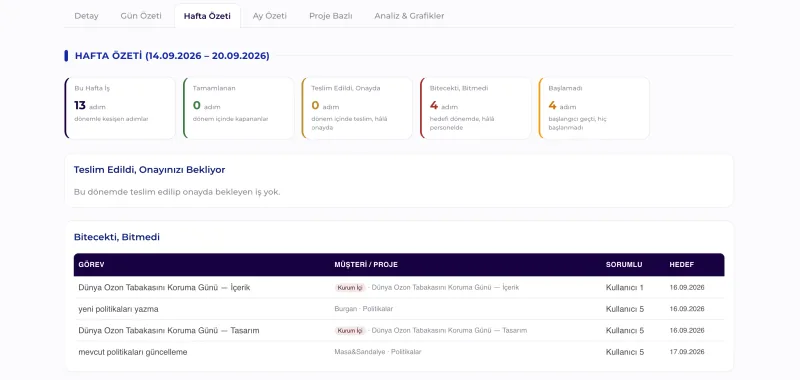Select the Hafta Özeti tab
This screenshot has width=800, height=380.
[207, 16]
